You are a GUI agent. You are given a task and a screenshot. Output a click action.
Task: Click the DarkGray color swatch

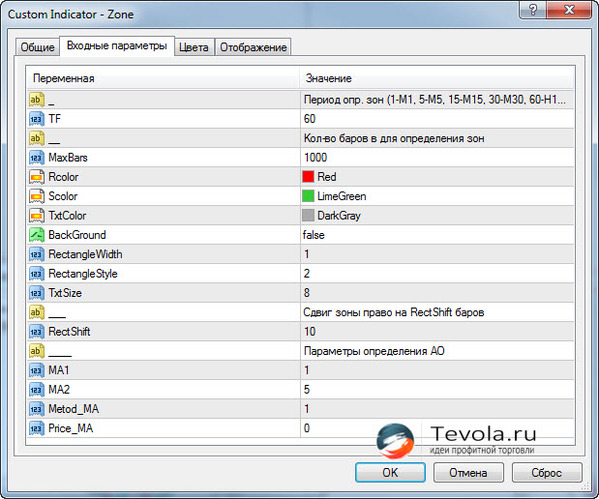pyautogui.click(x=308, y=215)
